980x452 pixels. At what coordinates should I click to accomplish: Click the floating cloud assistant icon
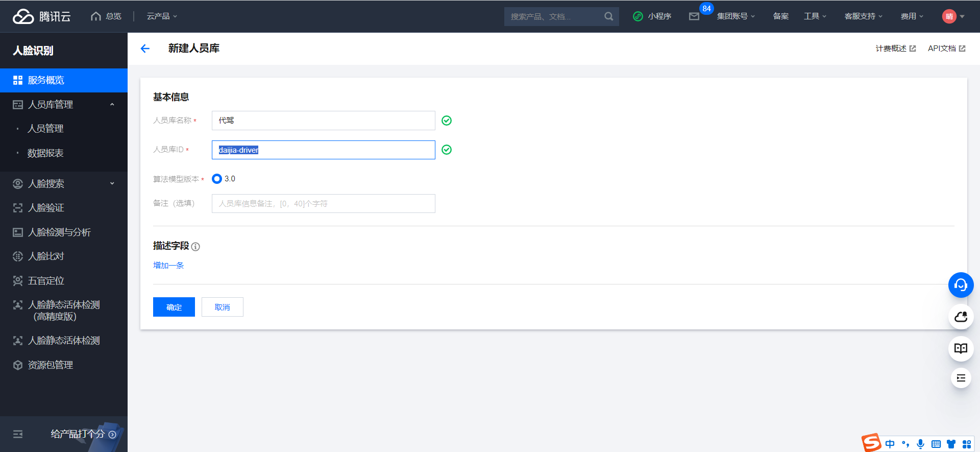(961, 317)
